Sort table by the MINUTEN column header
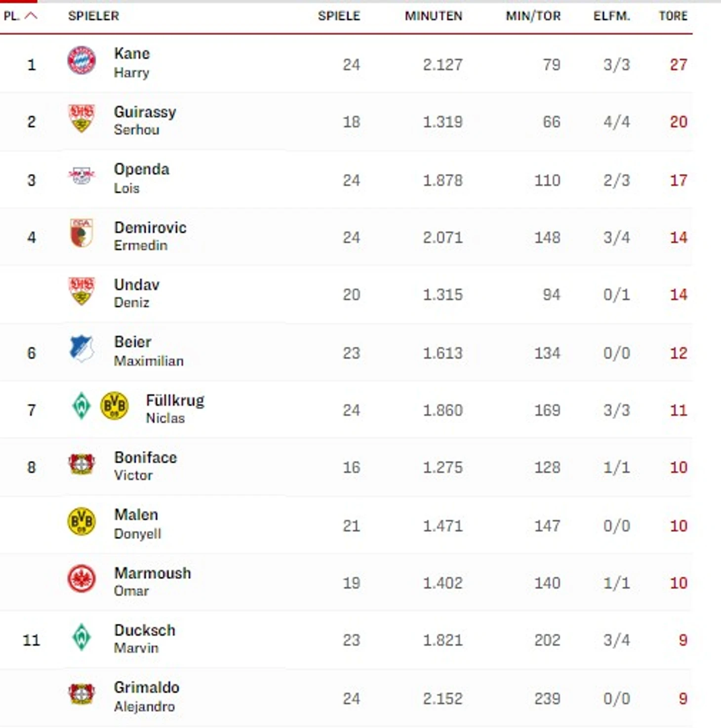Image resolution: width=721 pixels, height=728 pixels. point(433,16)
